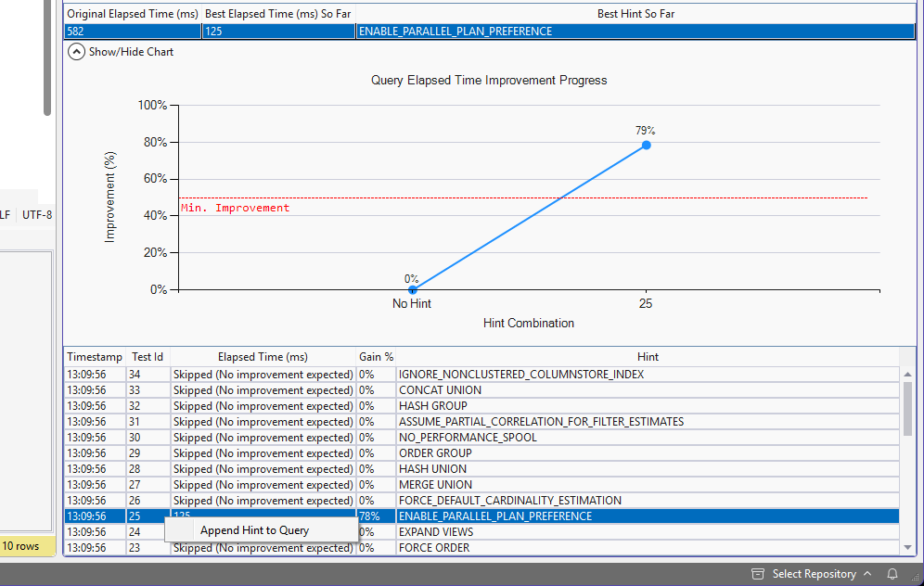Click the No Hint 0% data point
This screenshot has width=924, height=586.
coord(413,290)
